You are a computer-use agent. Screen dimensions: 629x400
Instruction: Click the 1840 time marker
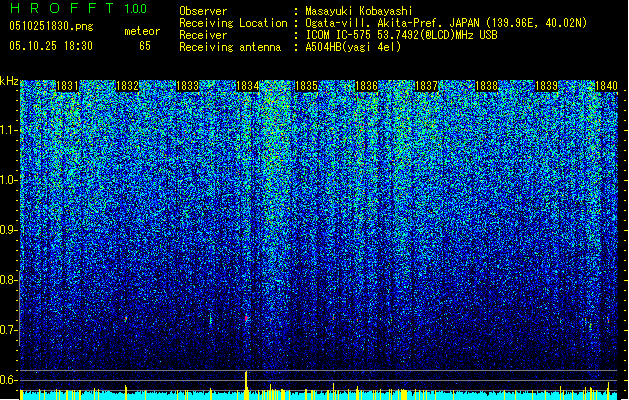tap(606, 86)
